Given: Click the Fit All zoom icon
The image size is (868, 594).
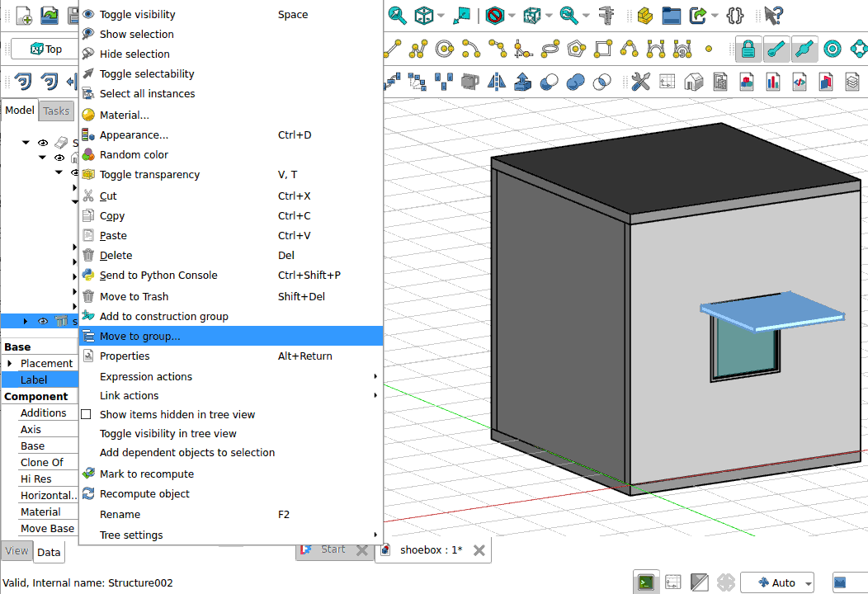Looking at the screenshot, I should point(397,15).
